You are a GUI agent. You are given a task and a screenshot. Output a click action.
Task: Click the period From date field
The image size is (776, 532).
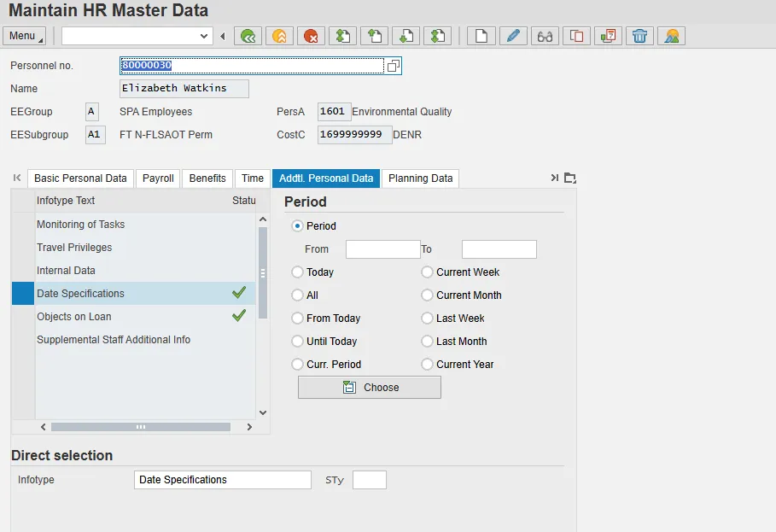[382, 249]
